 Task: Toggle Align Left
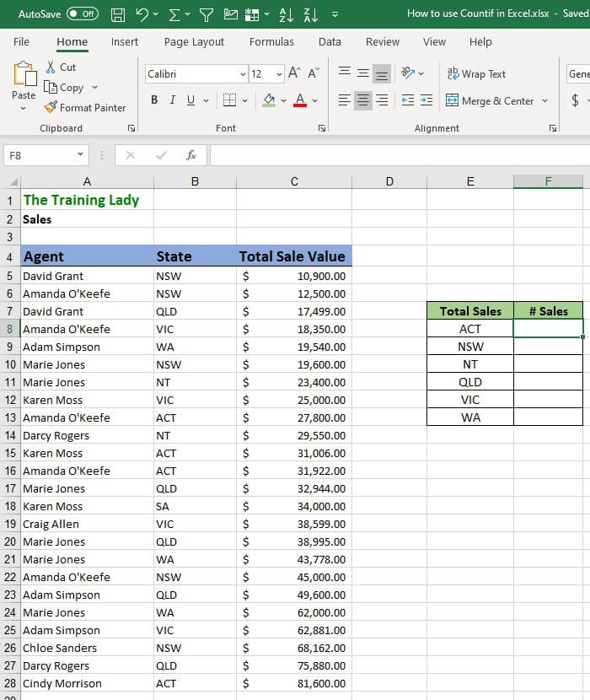pos(345,100)
